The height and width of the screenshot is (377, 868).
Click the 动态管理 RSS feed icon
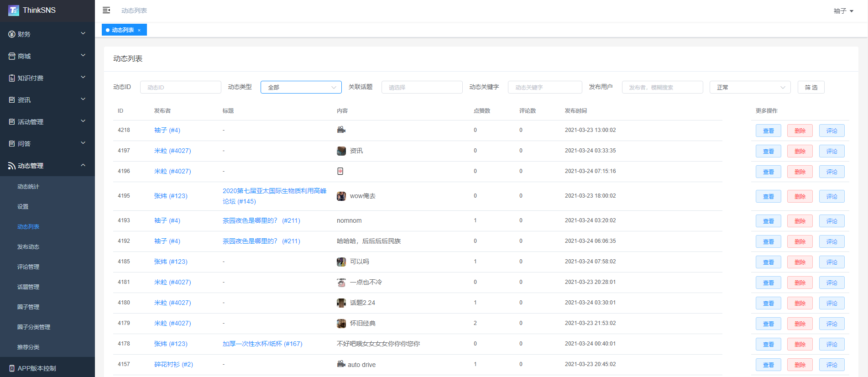[x=12, y=166]
